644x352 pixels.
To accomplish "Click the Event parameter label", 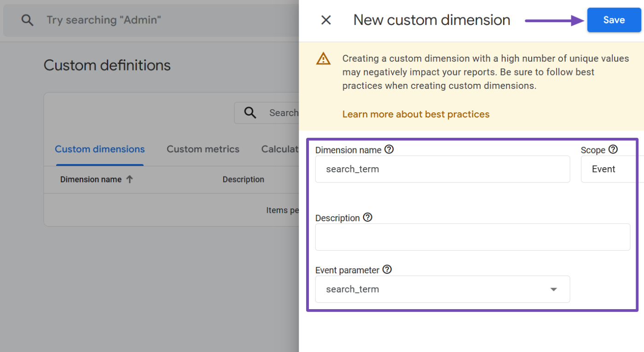I will 348,270.
